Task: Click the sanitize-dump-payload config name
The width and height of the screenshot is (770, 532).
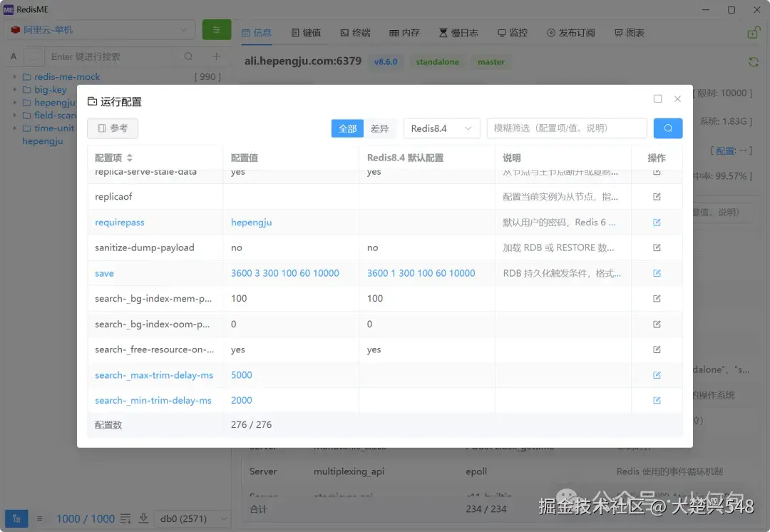Action: coord(144,247)
